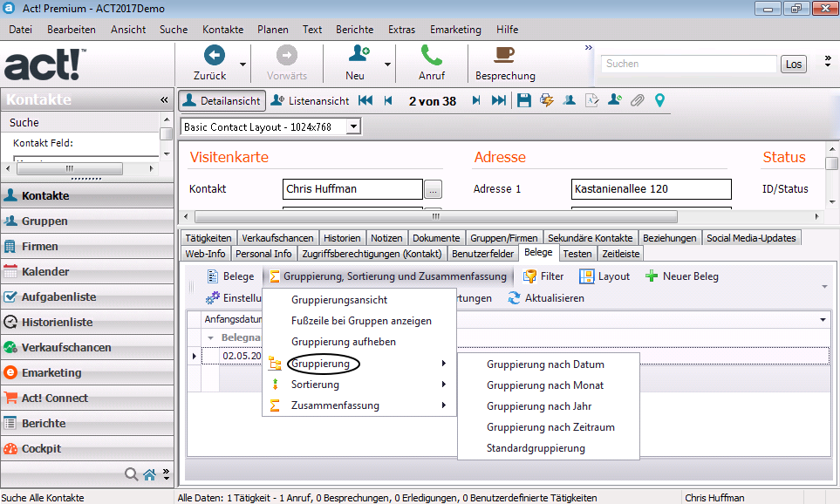Switch to the Zeitleiste tab
Viewport: 840px width, 504px height.
[x=620, y=254]
